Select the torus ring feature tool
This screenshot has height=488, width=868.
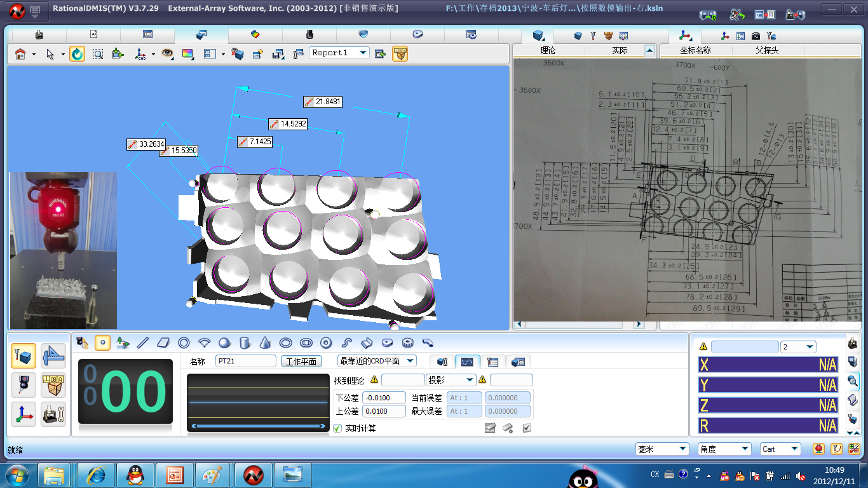[326, 343]
